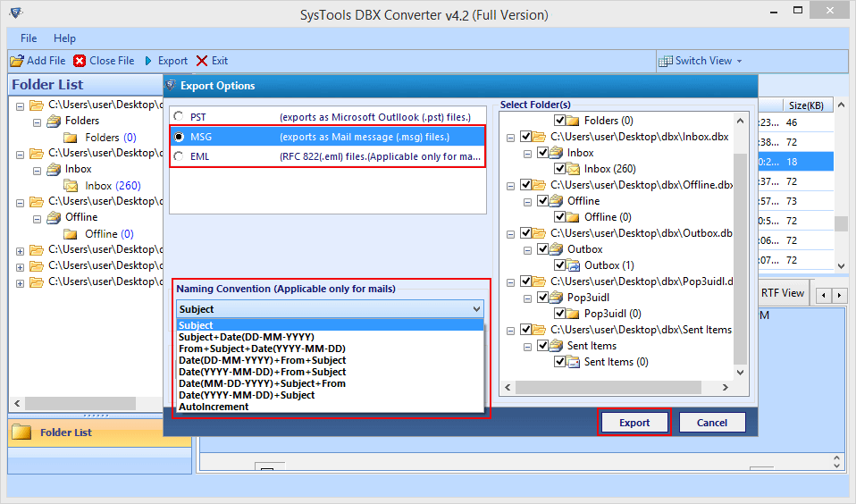Viewport: 856px width, 504px height.
Task: Choose Date(MM-DD-YYYY)+Subject+From naming option
Action: click(331, 383)
